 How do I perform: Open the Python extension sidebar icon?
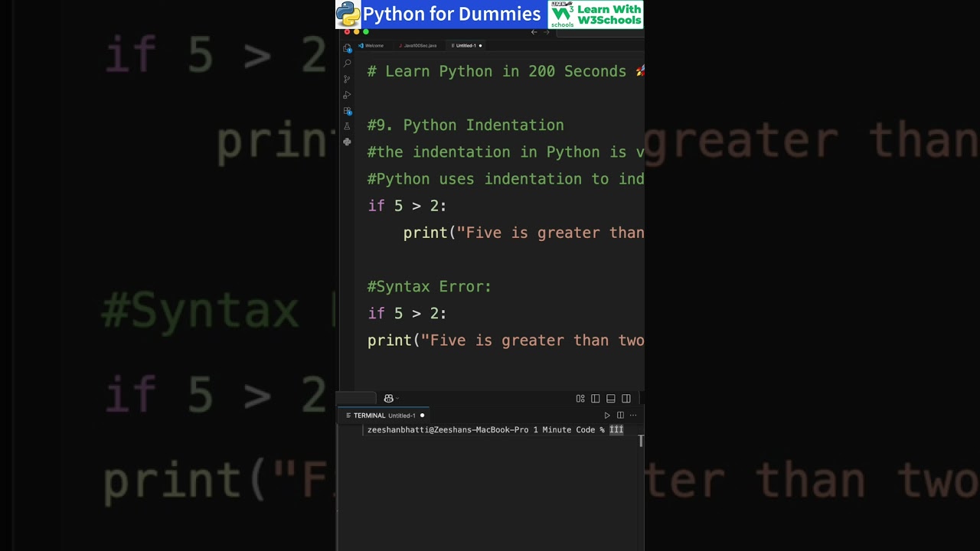click(x=347, y=142)
